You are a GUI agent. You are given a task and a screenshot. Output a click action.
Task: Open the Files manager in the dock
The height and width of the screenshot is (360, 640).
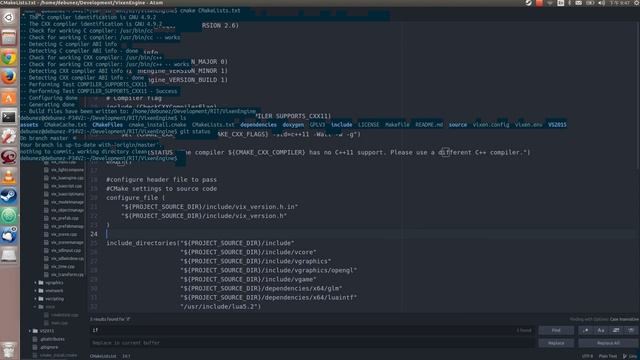click(x=9, y=38)
